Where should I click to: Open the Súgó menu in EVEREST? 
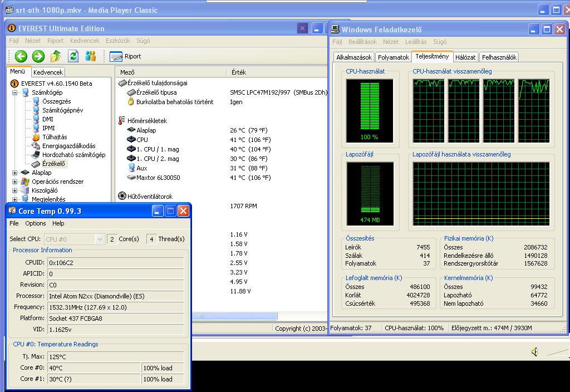click(143, 41)
